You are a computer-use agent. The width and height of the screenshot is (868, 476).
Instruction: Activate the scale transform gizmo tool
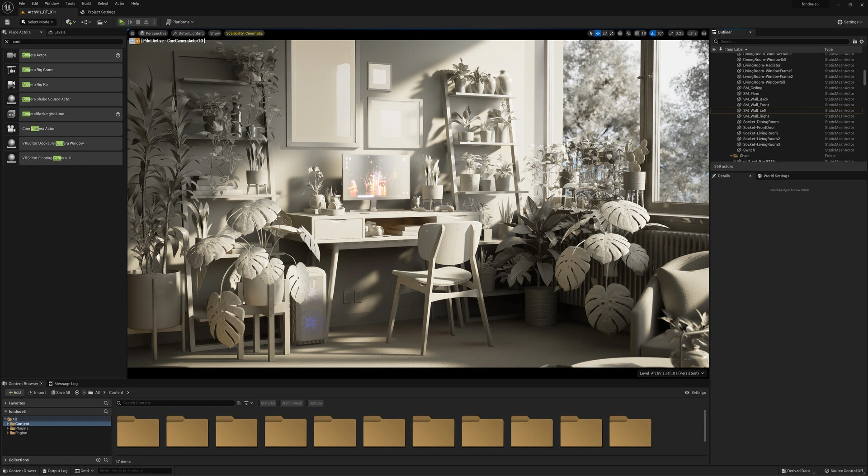tap(612, 33)
